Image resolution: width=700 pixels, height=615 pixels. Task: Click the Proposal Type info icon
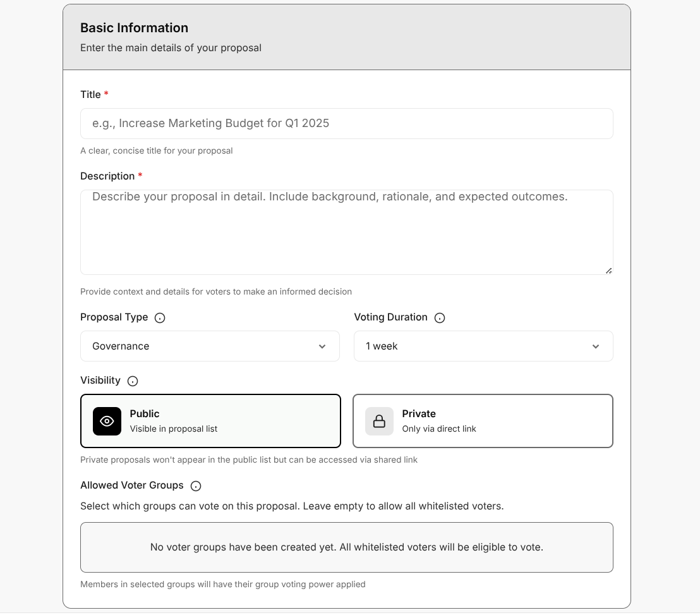coord(160,318)
